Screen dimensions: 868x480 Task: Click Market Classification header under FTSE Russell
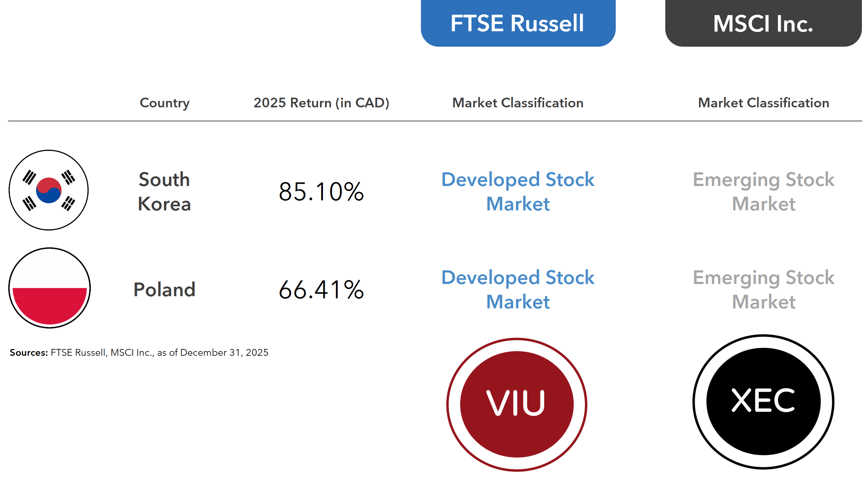coord(518,103)
